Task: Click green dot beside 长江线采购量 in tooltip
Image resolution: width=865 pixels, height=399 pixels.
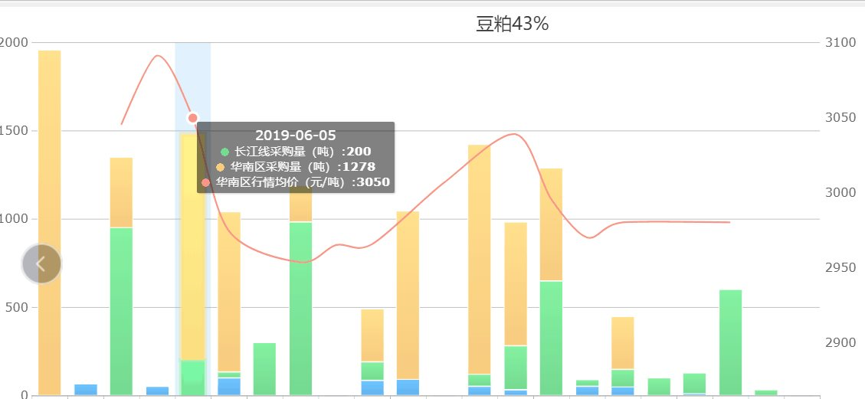Action: click(225, 152)
